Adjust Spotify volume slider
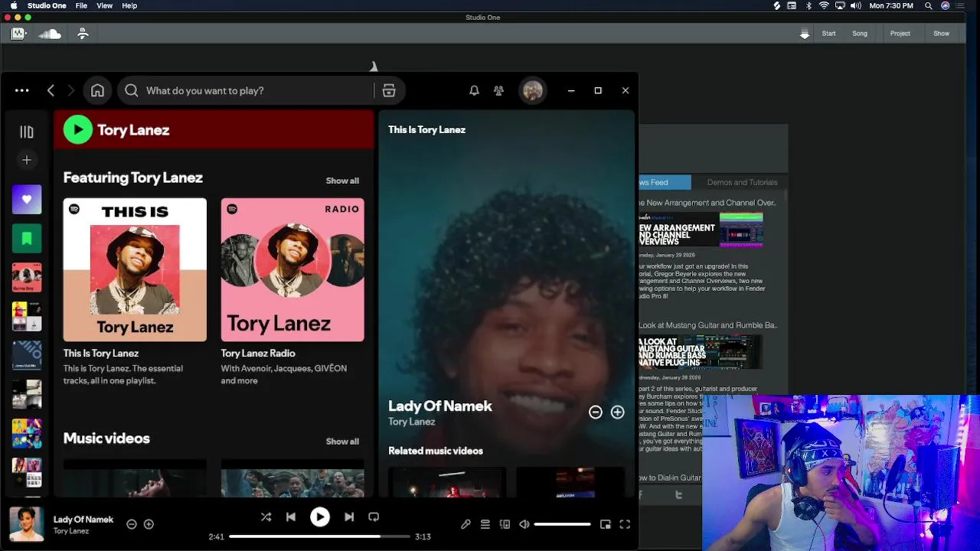The width and height of the screenshot is (980, 551). 562,524
